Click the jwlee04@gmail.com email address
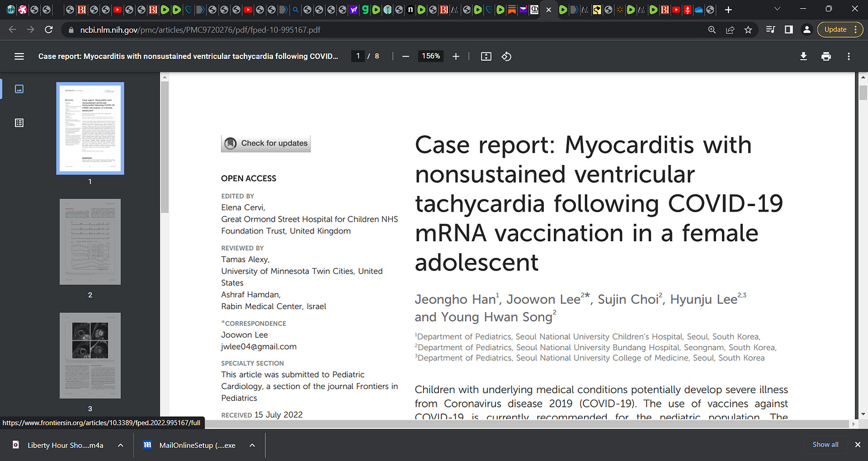The height and width of the screenshot is (461, 868). (x=259, y=346)
